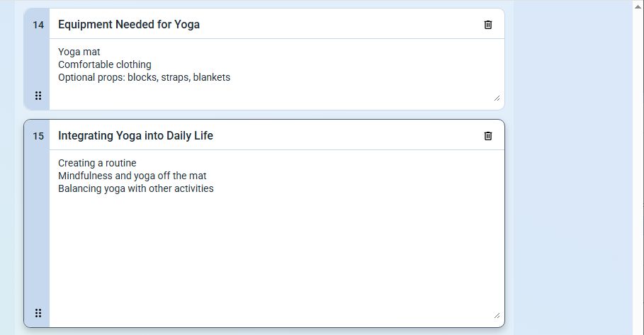Edit the title Equipment Needed for Yoga

click(129, 25)
